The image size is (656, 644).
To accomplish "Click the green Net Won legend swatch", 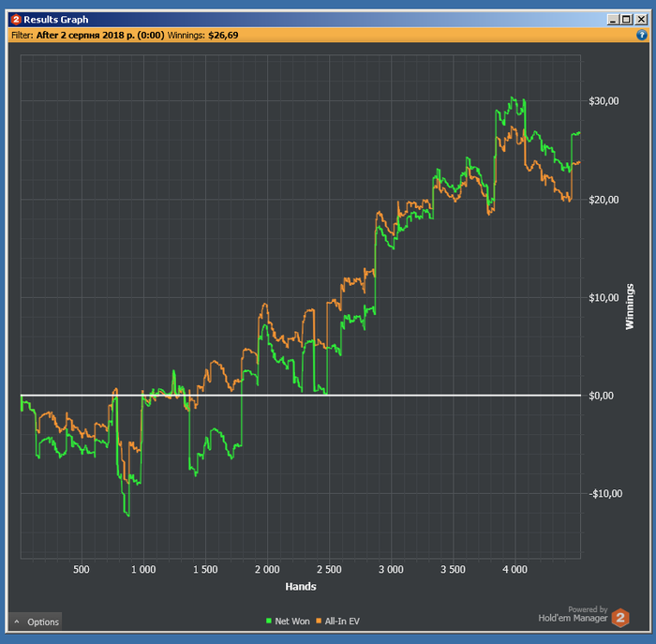I will click(269, 621).
